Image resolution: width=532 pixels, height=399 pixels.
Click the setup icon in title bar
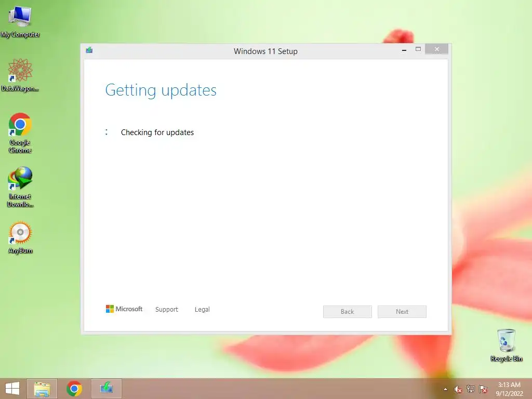[x=89, y=50]
